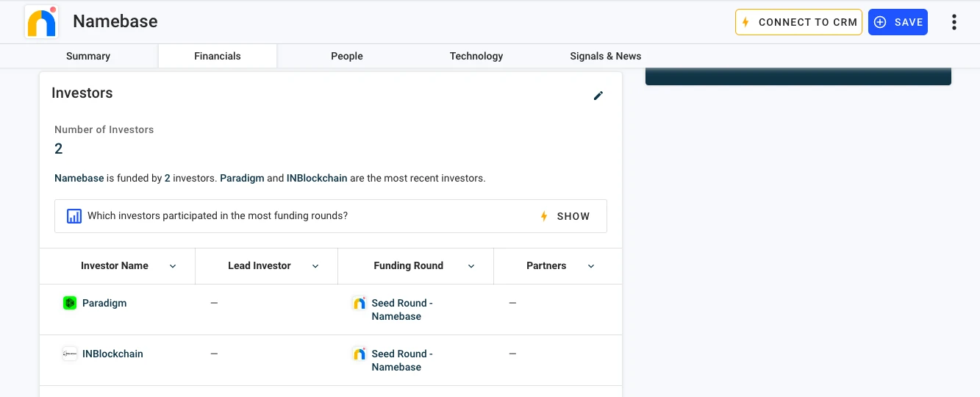Click Namebase icon in Paradigm's seed round
Viewport: 980px width, 397px height.
pyautogui.click(x=359, y=303)
